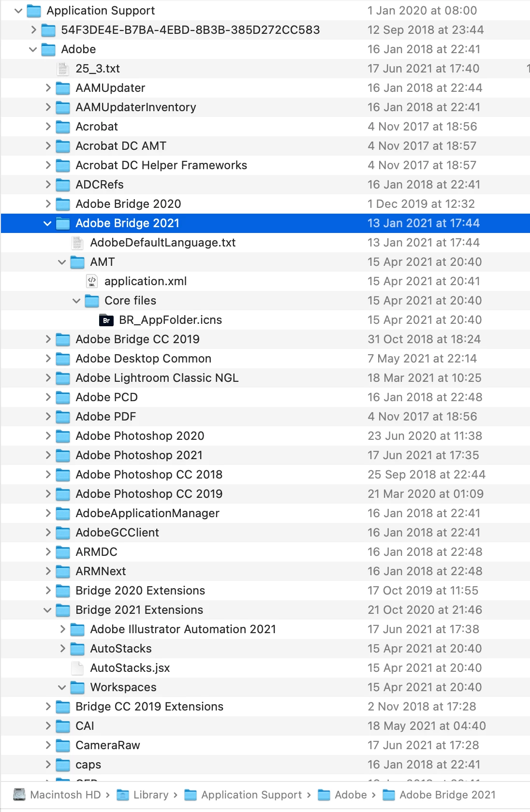Click date '1 Jan 2020 at 08:00'

coord(422,11)
